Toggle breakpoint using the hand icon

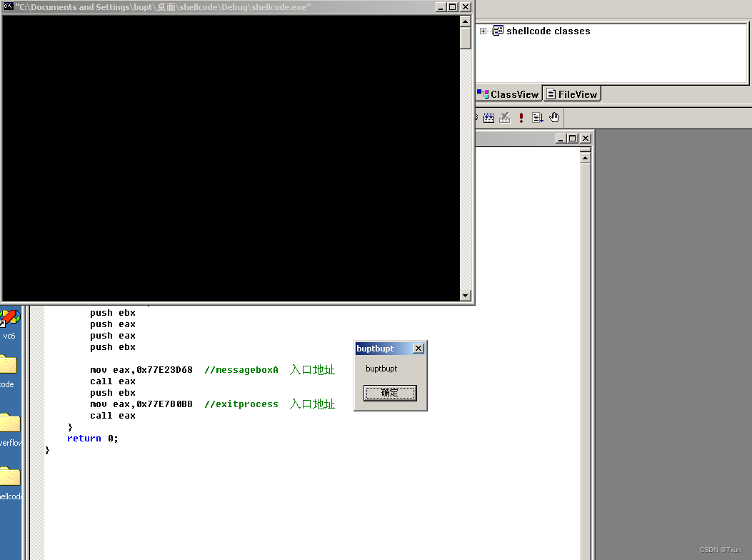[x=554, y=118]
